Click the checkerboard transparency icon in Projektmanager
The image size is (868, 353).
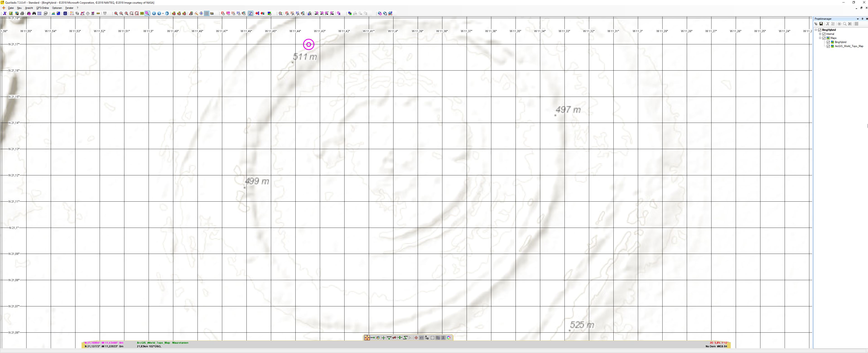coord(856,24)
